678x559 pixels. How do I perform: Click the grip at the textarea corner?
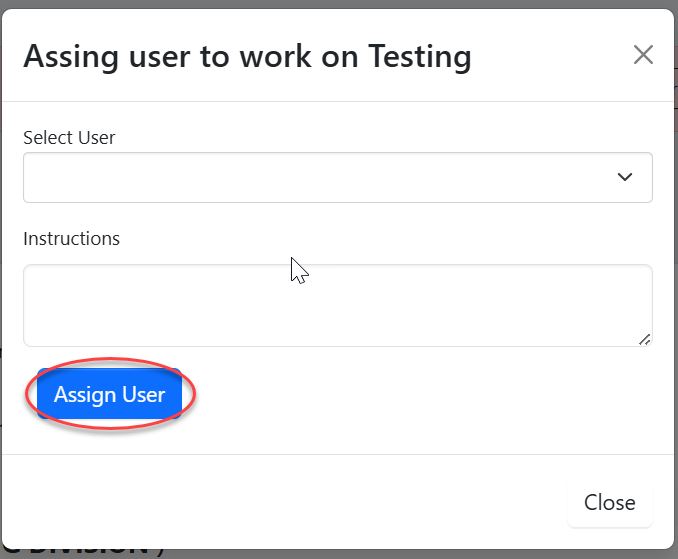644,339
